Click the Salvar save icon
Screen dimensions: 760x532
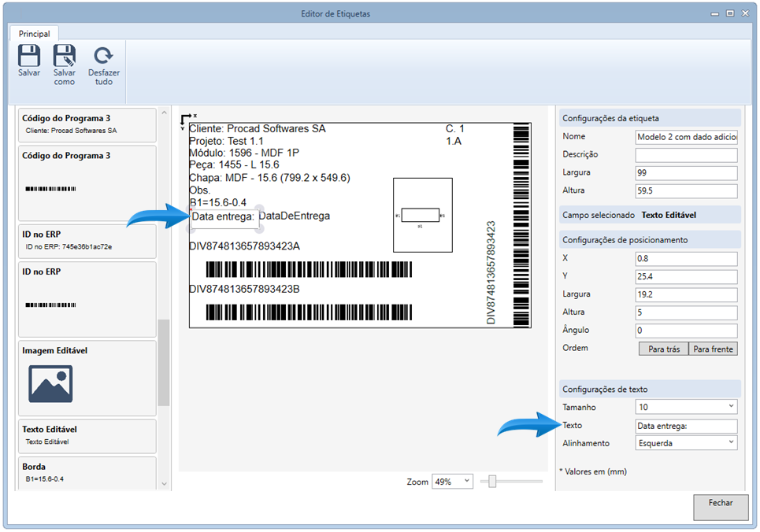click(29, 56)
